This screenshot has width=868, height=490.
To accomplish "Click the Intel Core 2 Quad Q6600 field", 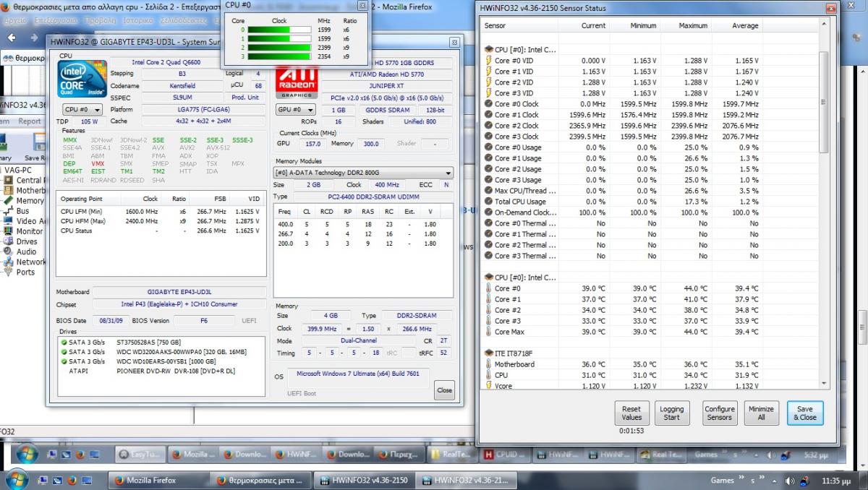I will coord(166,62).
